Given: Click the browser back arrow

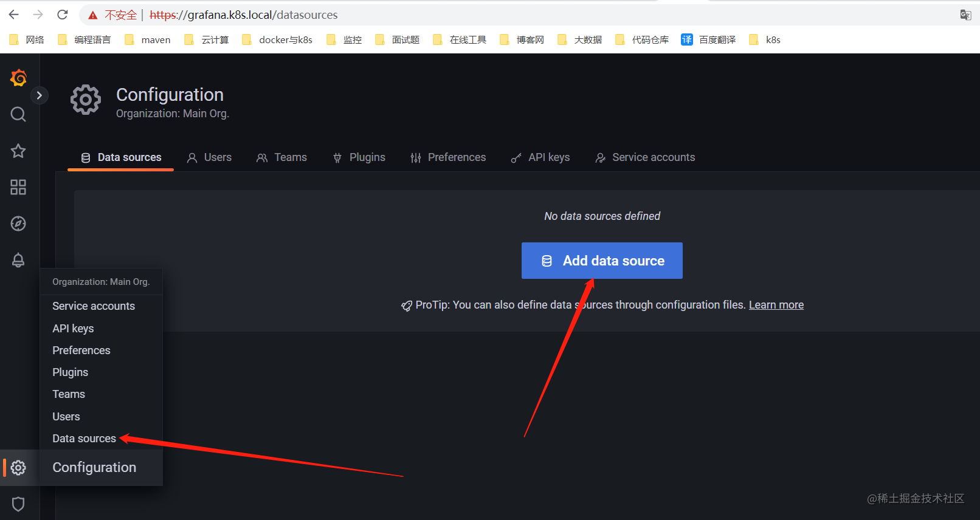Looking at the screenshot, I should (14, 15).
